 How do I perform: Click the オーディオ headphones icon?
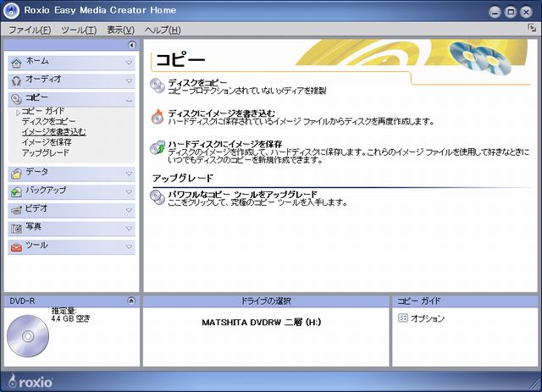(x=16, y=81)
